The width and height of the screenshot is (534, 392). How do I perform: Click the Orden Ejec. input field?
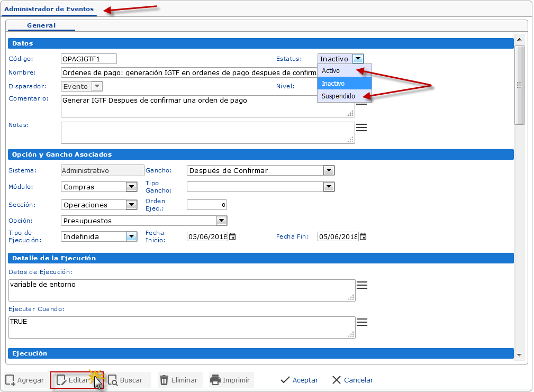[207, 205]
